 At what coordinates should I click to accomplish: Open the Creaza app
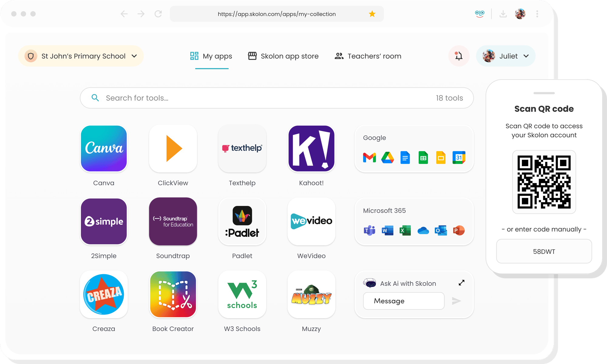(104, 294)
